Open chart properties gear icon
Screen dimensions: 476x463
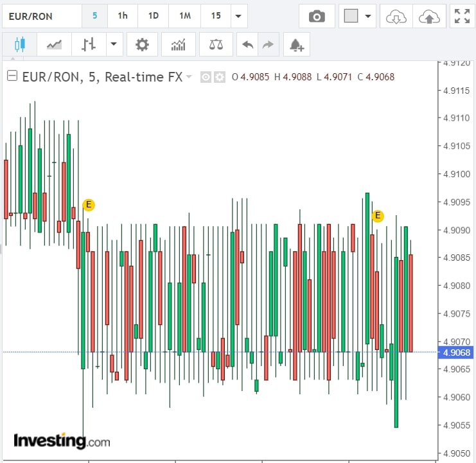point(142,44)
